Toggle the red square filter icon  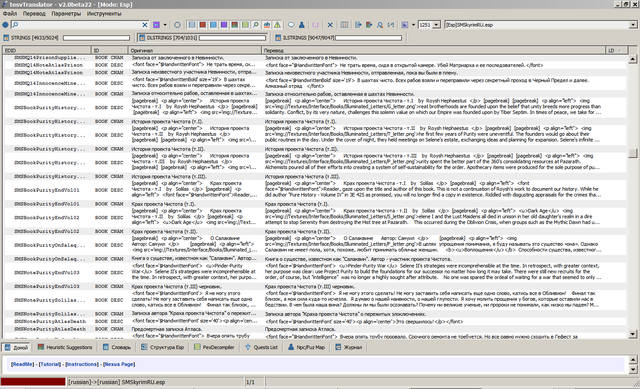(202, 25)
